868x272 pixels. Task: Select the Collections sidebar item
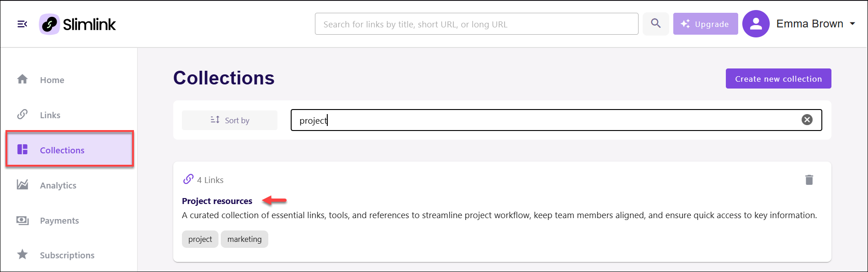[69, 149]
